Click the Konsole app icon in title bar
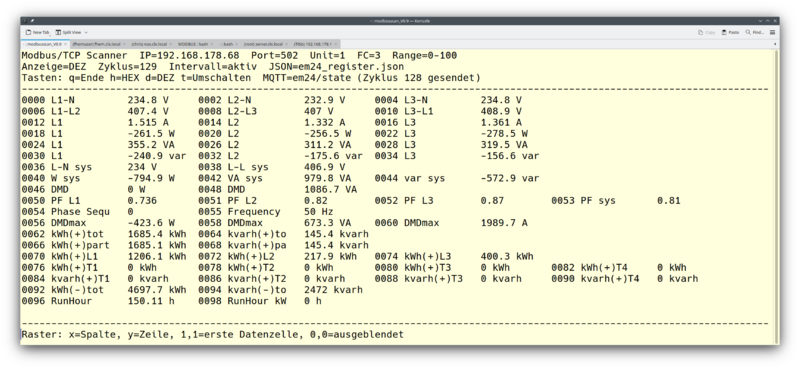The height and width of the screenshot is (369, 800). 24,21
